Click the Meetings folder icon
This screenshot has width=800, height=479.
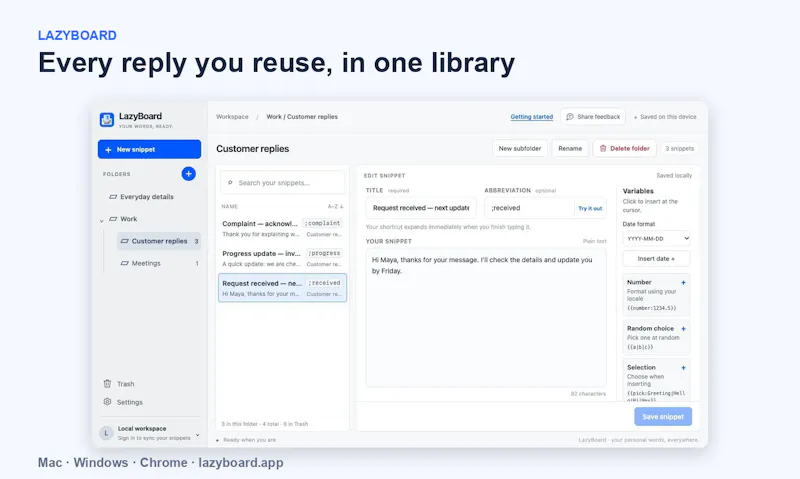[x=124, y=263]
